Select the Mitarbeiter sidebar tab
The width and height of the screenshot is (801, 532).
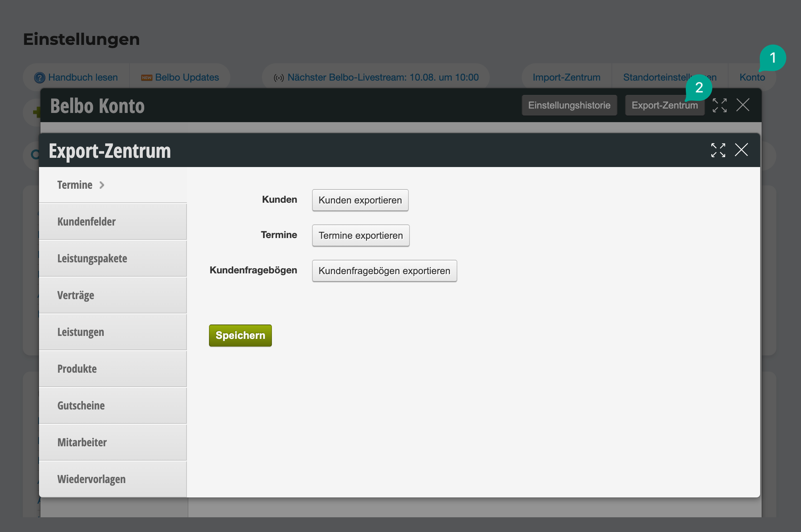point(113,443)
